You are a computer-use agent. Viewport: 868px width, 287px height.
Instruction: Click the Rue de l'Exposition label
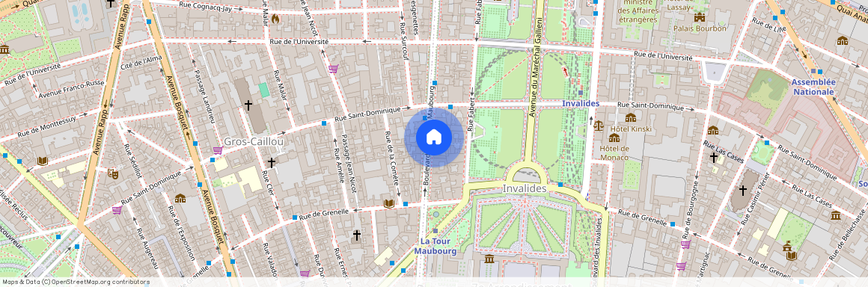(181, 232)
